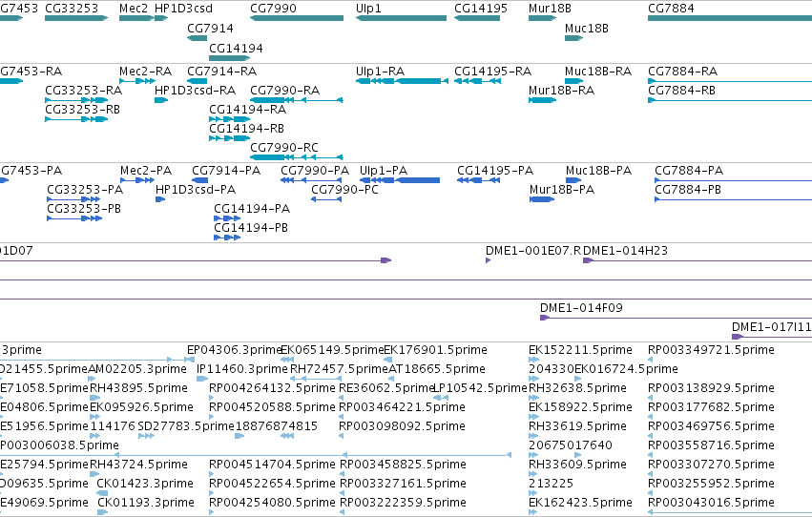Click the Mec2-PA protein label
Image resolution: width=812 pixels, height=517 pixels.
146,171
